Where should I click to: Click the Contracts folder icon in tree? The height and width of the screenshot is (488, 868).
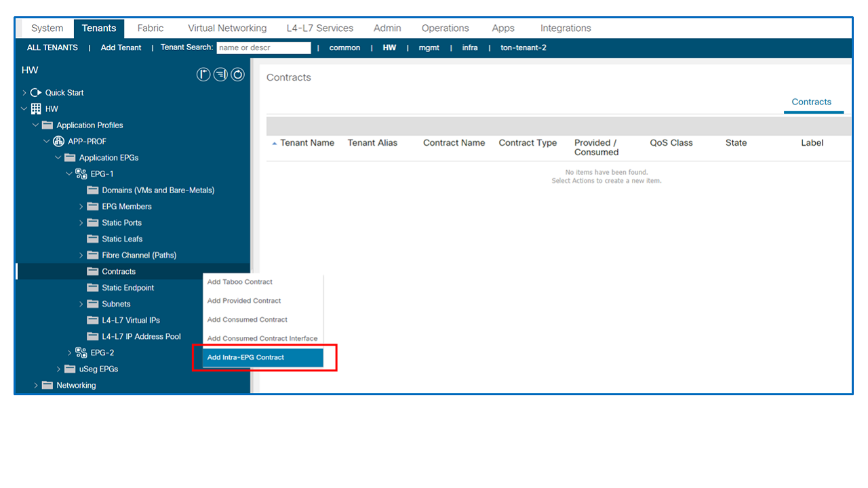point(93,272)
